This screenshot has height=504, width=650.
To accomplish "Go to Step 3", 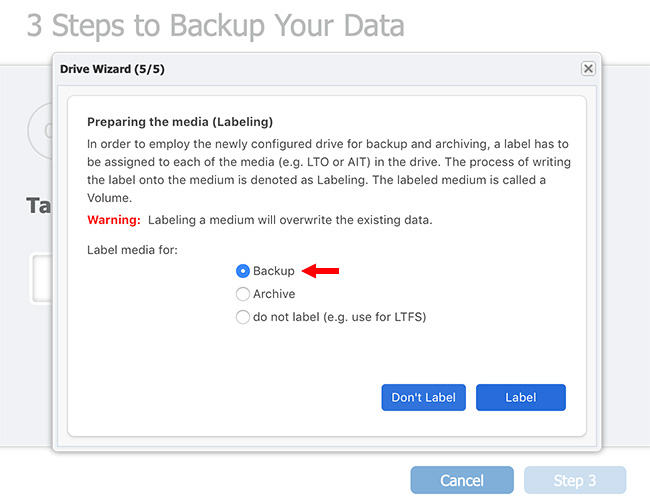I will (x=575, y=480).
